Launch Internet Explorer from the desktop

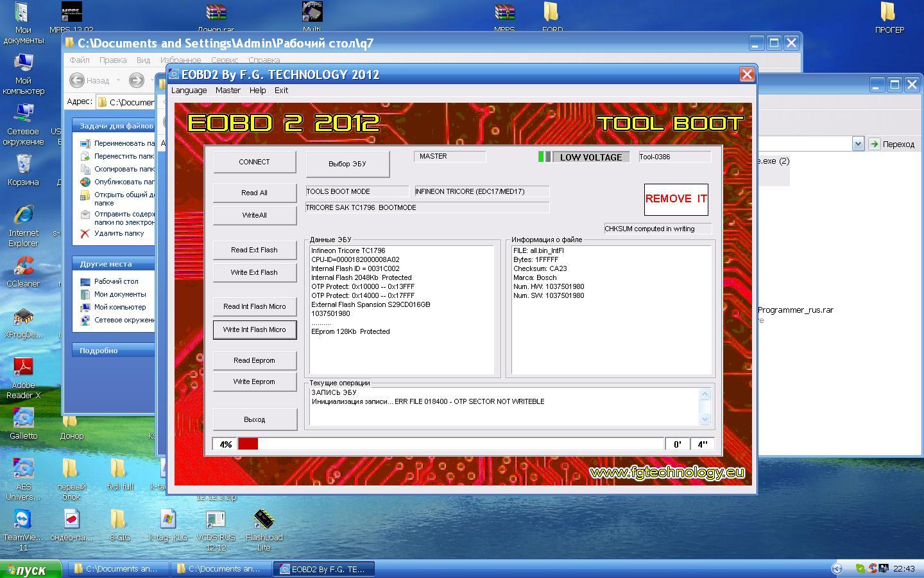coord(23,226)
